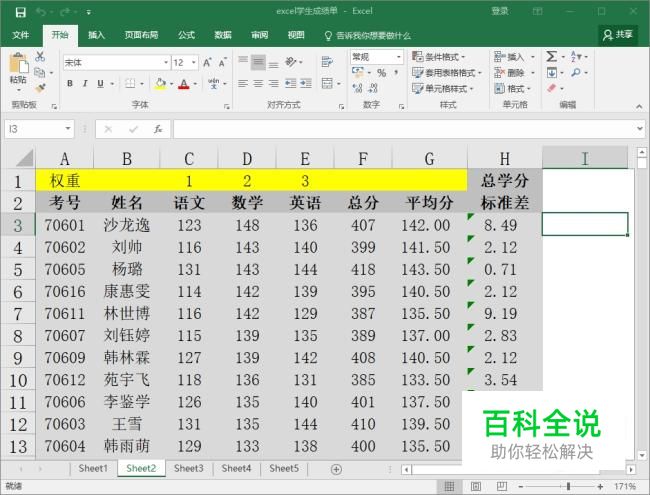Switch to the 公式 Formulas tab
650x495 pixels.
click(187, 35)
